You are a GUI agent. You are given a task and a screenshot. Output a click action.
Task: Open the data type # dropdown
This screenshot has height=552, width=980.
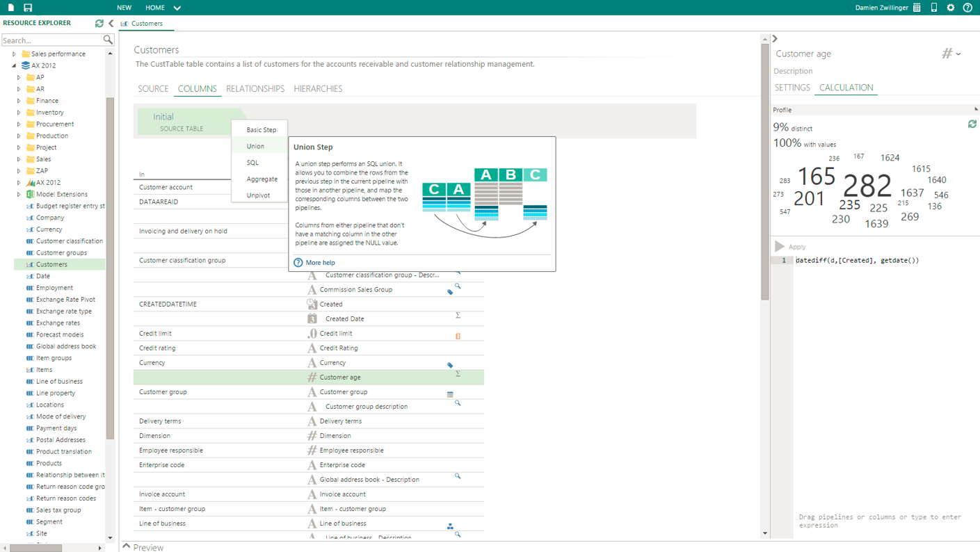951,54
